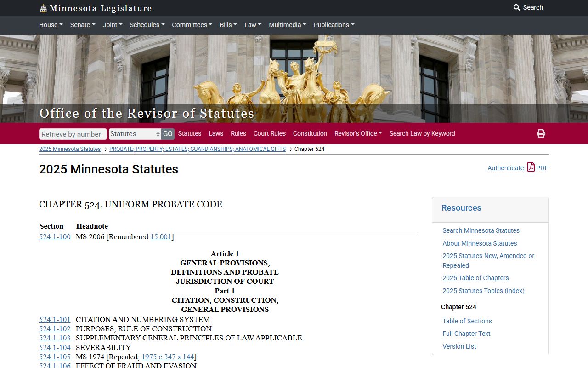The width and height of the screenshot is (588, 368).
Task: Open Court Rules in the navigation bar
Action: click(x=270, y=133)
